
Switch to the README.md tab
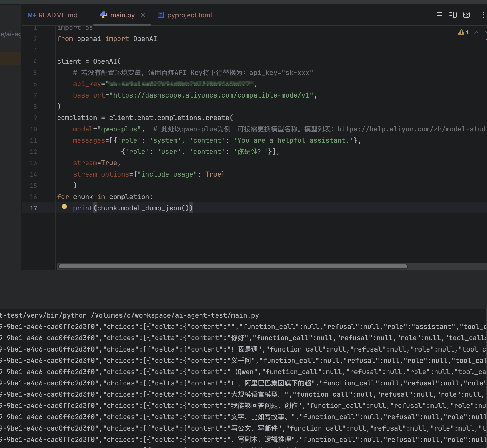pyautogui.click(x=58, y=15)
